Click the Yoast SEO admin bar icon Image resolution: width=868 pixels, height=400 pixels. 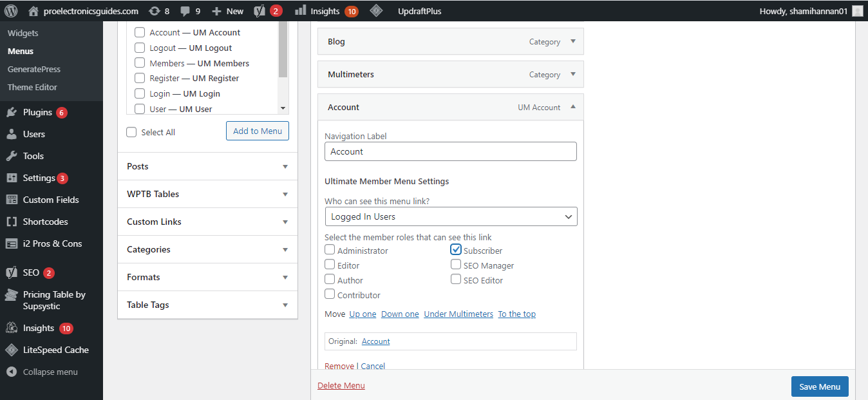(259, 10)
